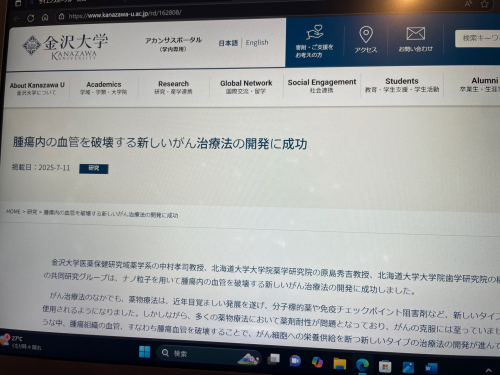This screenshot has width=500, height=375.
Task: Click the HOME breadcrumb link
Action: coord(13,211)
